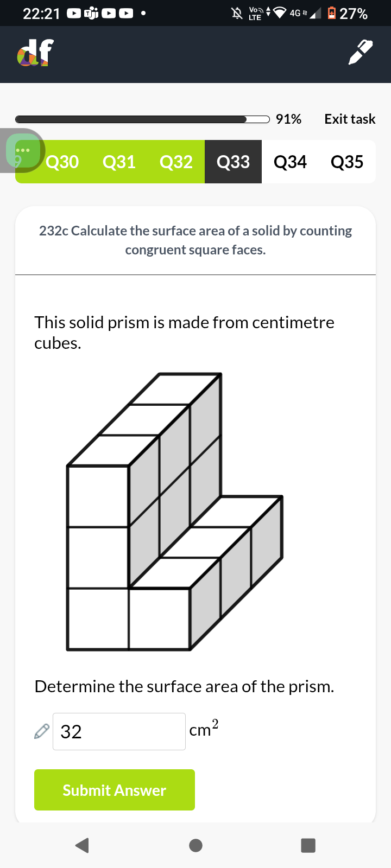Tap the 91% progress bar

(141, 119)
